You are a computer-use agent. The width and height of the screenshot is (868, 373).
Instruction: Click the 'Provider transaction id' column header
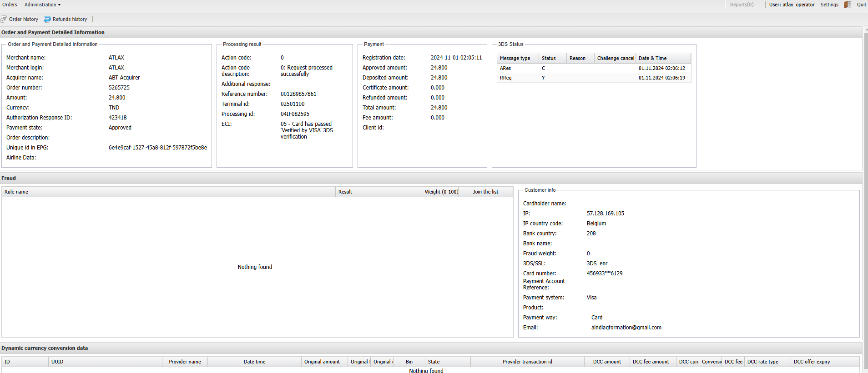[527, 362]
